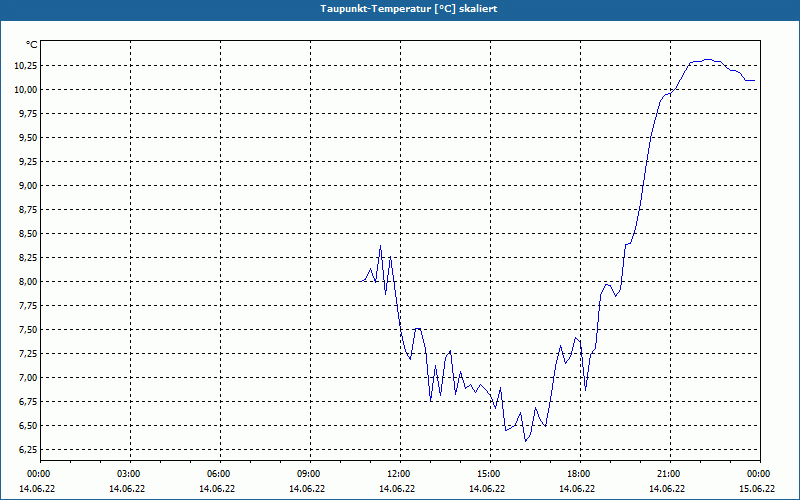The width and height of the screenshot is (800, 500).
Task: Click the 12:00 x-axis time label
Action: 398,474
